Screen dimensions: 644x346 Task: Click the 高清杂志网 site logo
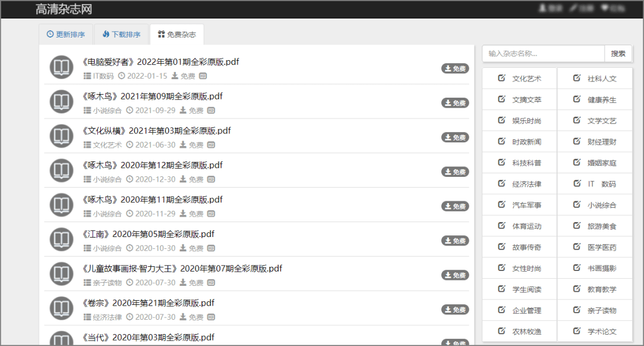[64, 10]
